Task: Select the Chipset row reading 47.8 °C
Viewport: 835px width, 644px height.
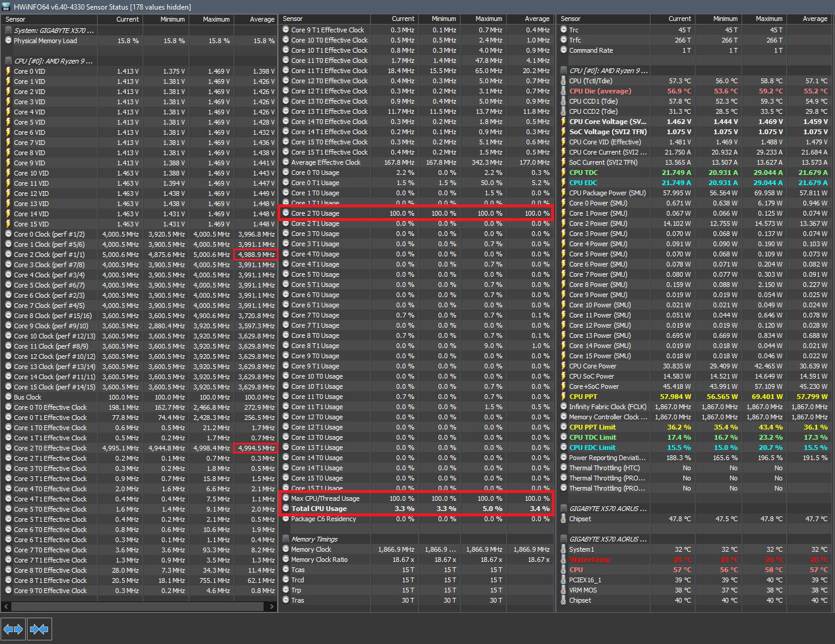Action: pos(695,519)
